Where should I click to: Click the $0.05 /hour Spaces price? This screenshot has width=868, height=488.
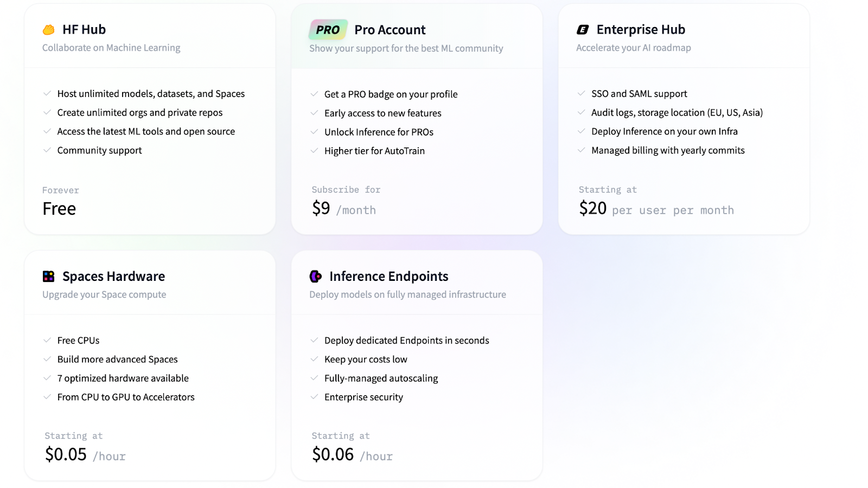[85, 454]
